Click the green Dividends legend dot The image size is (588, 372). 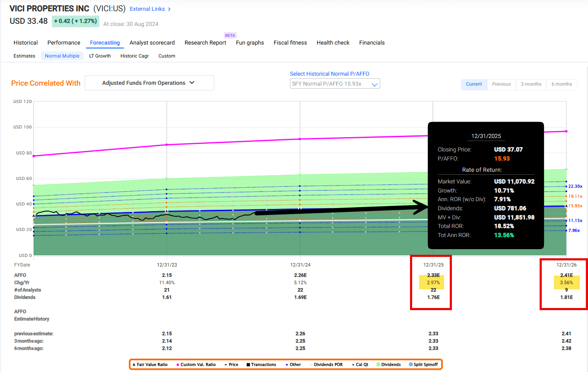(378, 365)
